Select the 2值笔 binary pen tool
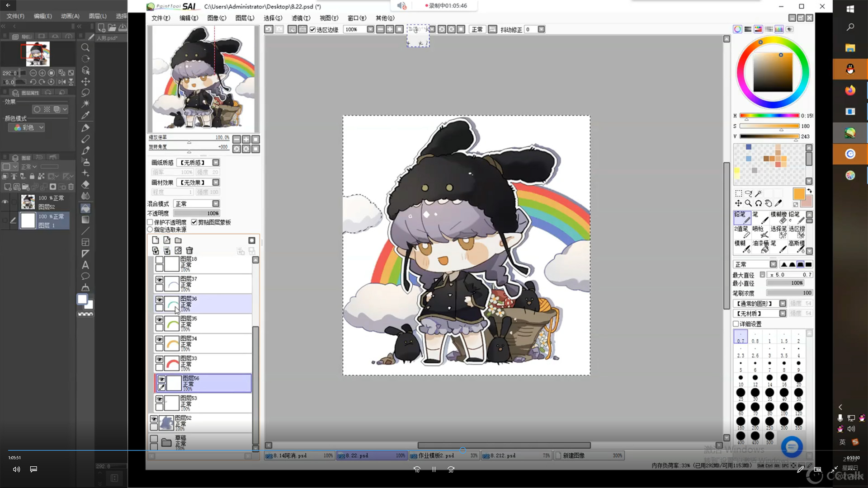The width and height of the screenshot is (868, 488). pos(742,232)
